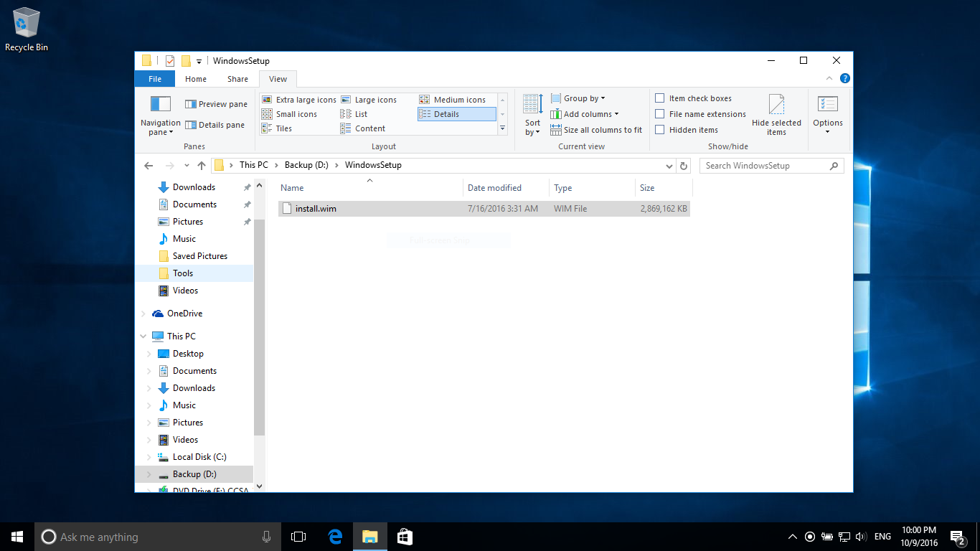This screenshot has height=551, width=980.
Task: Click the Properties quick access icon
Action: 170,61
